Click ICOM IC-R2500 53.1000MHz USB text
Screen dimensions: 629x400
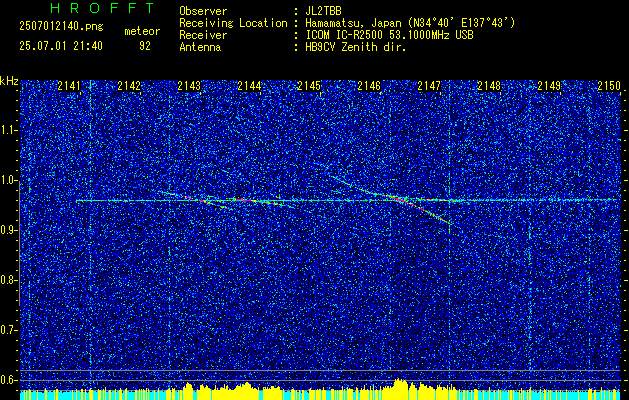[x=389, y=35]
